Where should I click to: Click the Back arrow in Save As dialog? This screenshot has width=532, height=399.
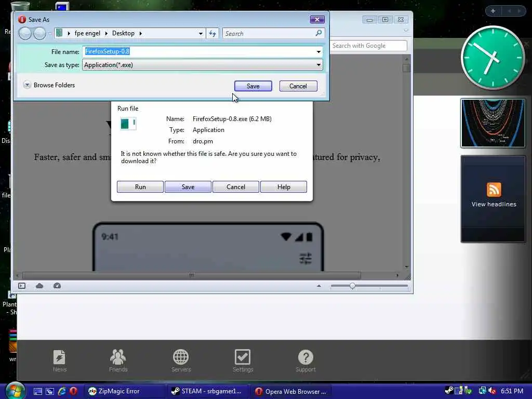pyautogui.click(x=25, y=33)
